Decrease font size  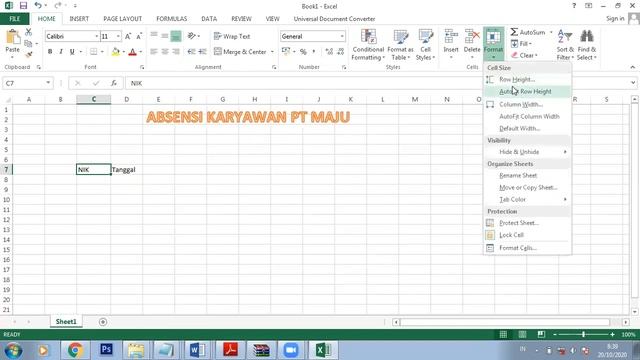click(139, 36)
